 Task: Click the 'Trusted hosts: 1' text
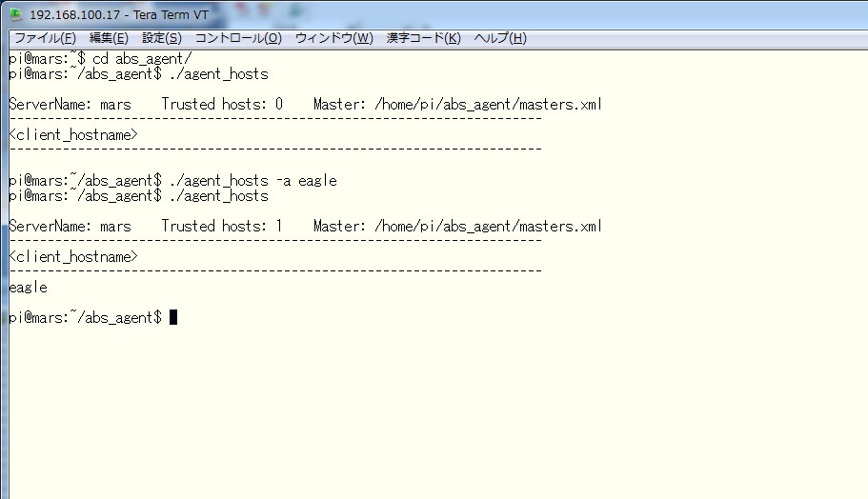222,226
